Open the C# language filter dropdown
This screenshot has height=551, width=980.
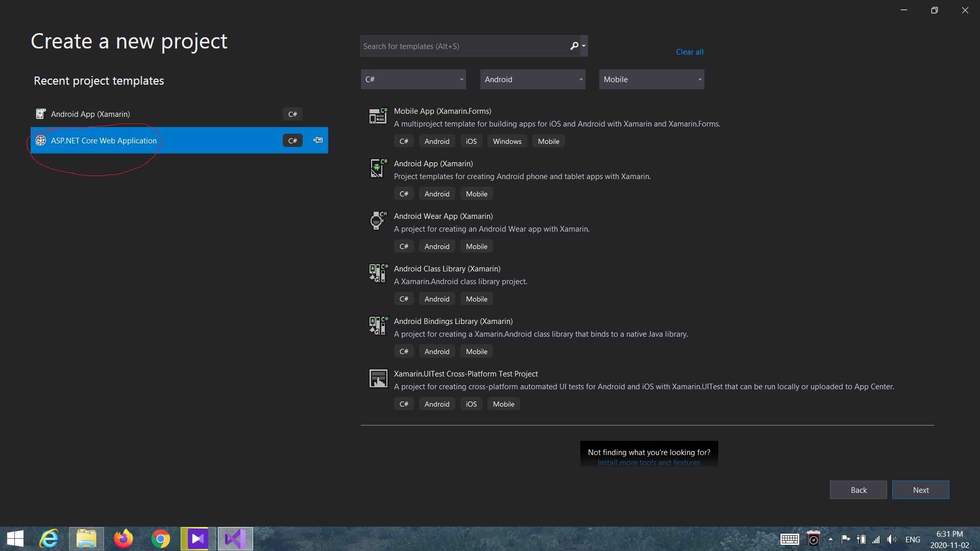413,80
